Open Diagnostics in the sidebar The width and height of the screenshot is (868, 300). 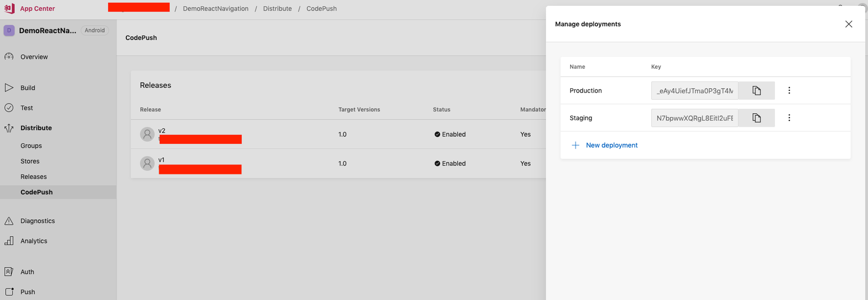(x=37, y=221)
